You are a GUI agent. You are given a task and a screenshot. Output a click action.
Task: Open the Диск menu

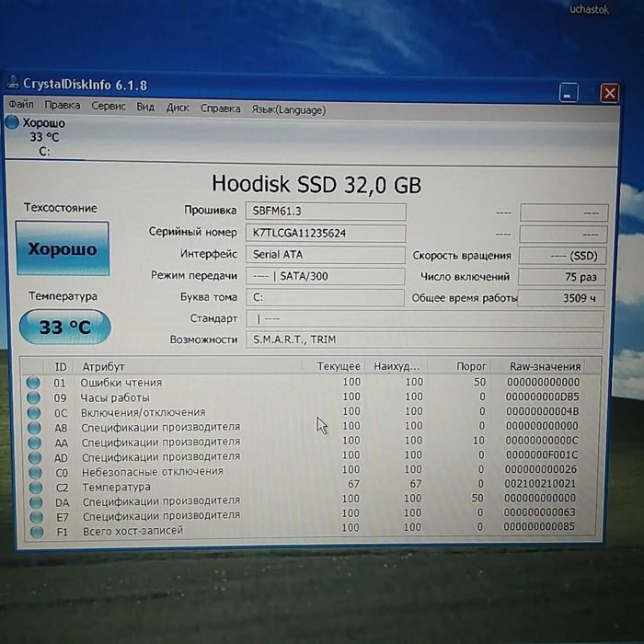178,108
